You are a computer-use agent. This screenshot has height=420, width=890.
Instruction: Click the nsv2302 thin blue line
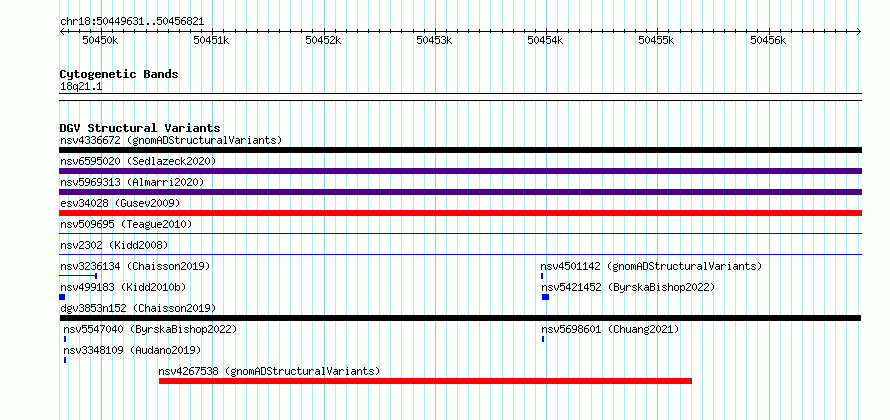click(x=460, y=254)
